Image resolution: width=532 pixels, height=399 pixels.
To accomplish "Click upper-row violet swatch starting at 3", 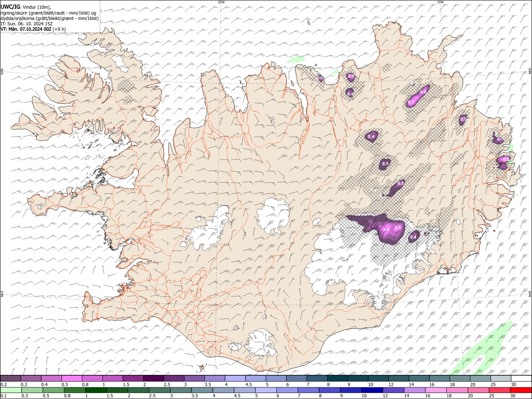I will tap(194, 379).
